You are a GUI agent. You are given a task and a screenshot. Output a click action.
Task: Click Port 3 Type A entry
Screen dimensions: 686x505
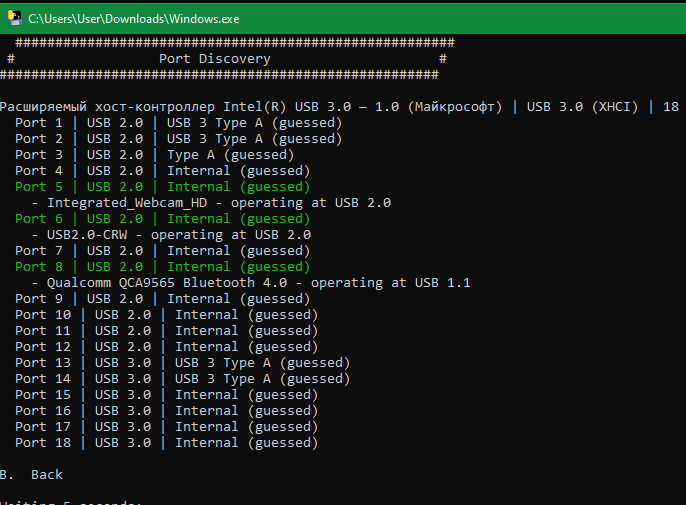coord(154,155)
